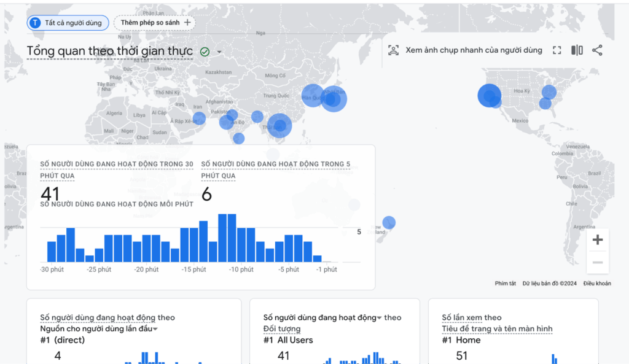This screenshot has width=629, height=364.
Task: Click the user bubble near New Zealand
Action: pyautogui.click(x=389, y=222)
